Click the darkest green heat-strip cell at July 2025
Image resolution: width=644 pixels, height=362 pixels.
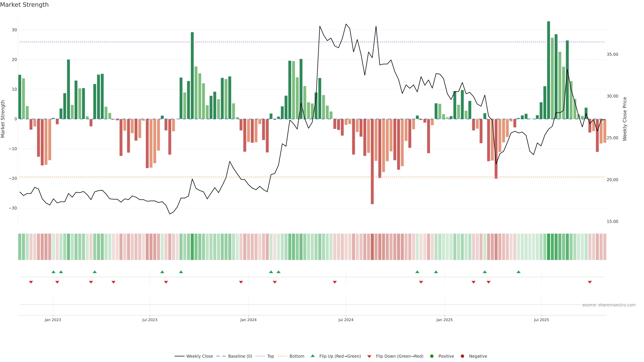549,247
